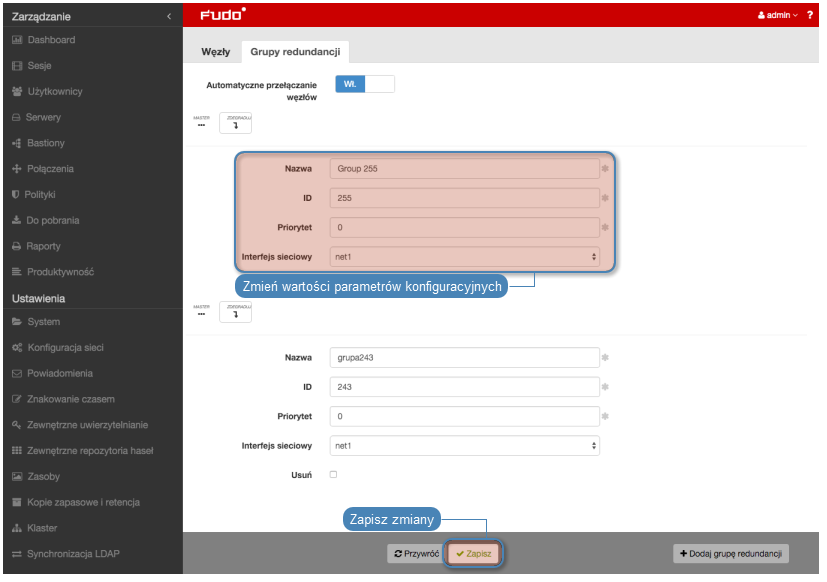Click the Do pobrania download icon

(16, 221)
